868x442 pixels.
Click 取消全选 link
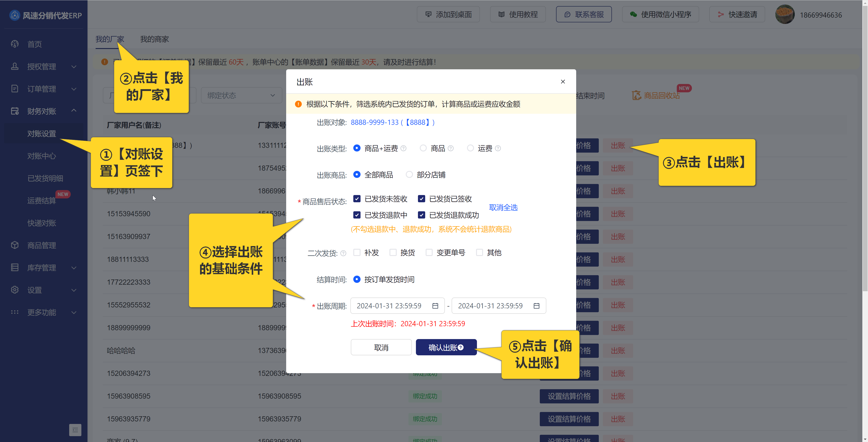[x=503, y=207]
